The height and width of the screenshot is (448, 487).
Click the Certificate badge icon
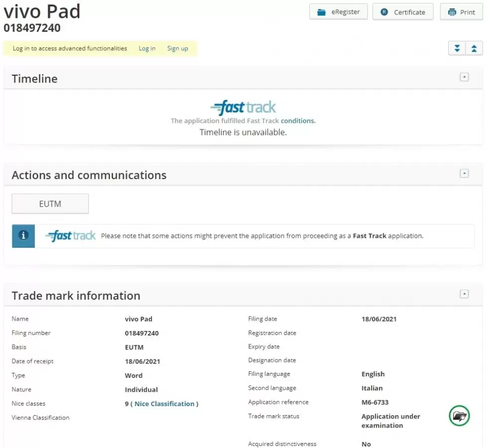[384, 12]
